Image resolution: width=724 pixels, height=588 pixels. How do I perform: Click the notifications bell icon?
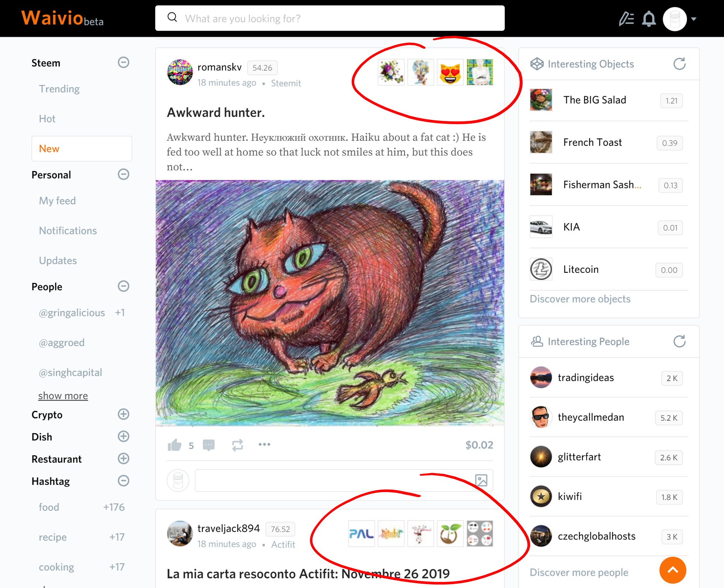tap(649, 19)
